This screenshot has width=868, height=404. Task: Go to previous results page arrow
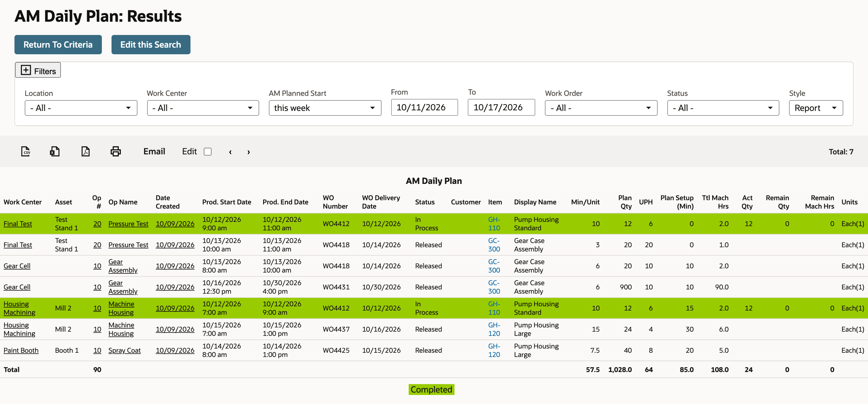(230, 152)
